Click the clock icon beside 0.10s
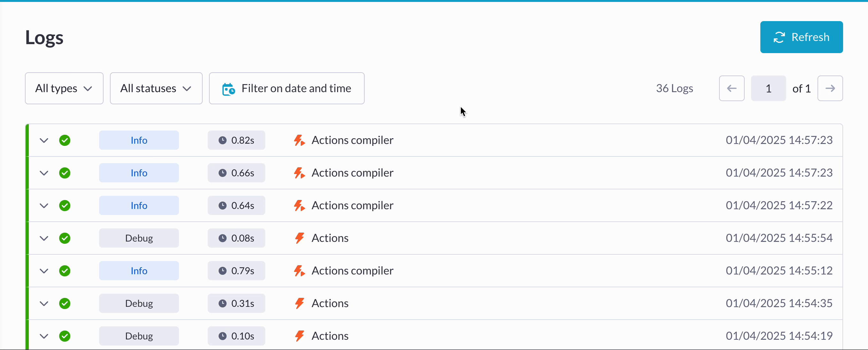The image size is (868, 350). click(222, 336)
